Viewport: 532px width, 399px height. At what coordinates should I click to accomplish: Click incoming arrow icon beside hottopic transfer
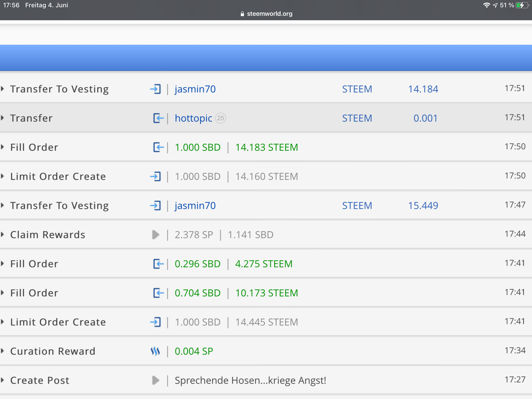click(158, 118)
